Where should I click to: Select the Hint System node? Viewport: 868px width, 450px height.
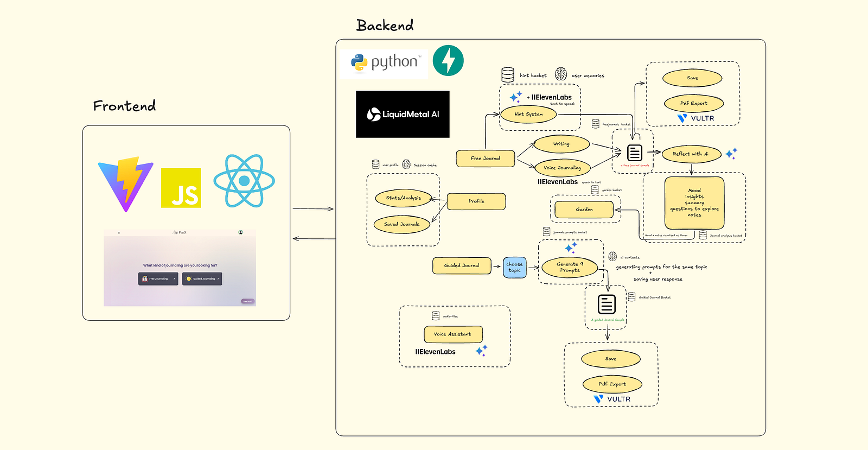(528, 114)
